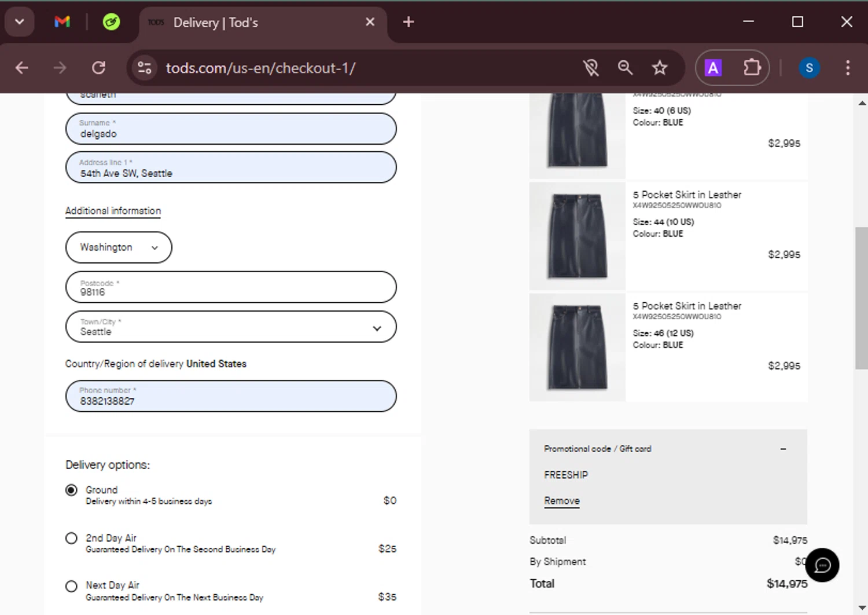Open the purple A extension
The height and width of the screenshot is (615, 868).
713,68
